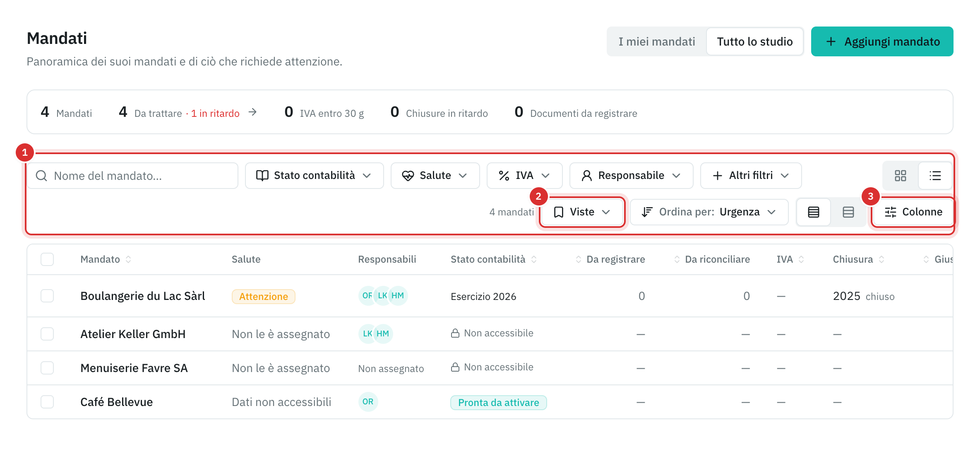Sort by Da riconciliare column

[x=712, y=259]
